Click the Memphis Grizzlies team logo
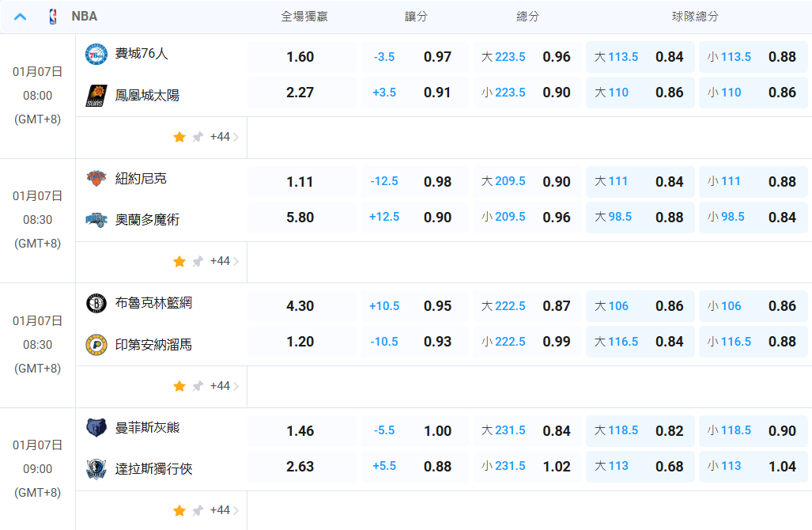Image resolution: width=812 pixels, height=530 pixels. [96, 428]
